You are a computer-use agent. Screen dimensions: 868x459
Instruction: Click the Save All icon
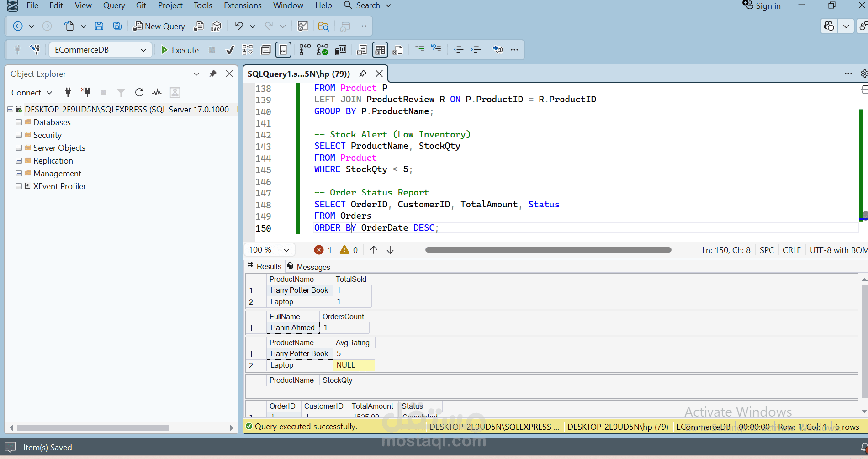pyautogui.click(x=117, y=26)
